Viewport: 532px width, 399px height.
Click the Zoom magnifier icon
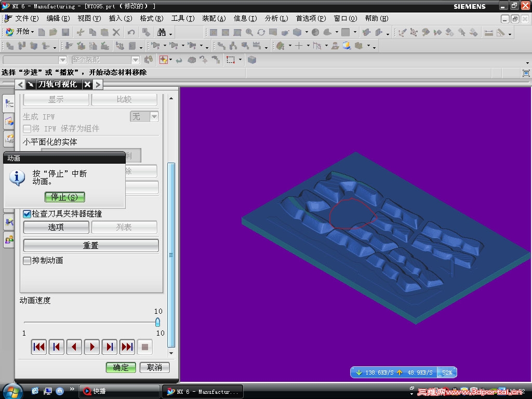click(249, 32)
